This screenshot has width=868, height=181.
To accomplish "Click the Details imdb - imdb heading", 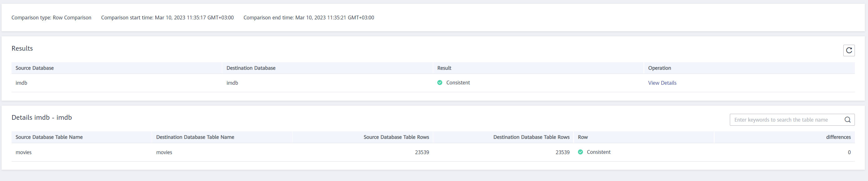I will click(x=42, y=117).
